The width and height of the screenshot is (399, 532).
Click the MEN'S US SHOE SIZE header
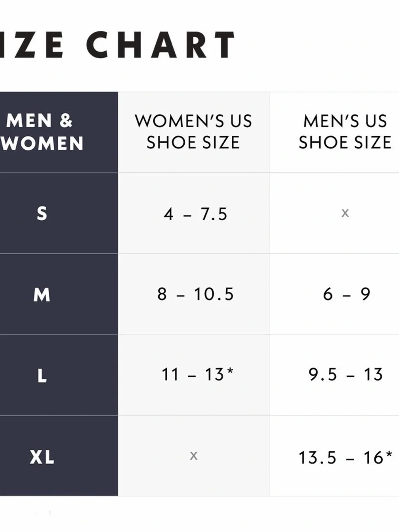click(x=345, y=132)
